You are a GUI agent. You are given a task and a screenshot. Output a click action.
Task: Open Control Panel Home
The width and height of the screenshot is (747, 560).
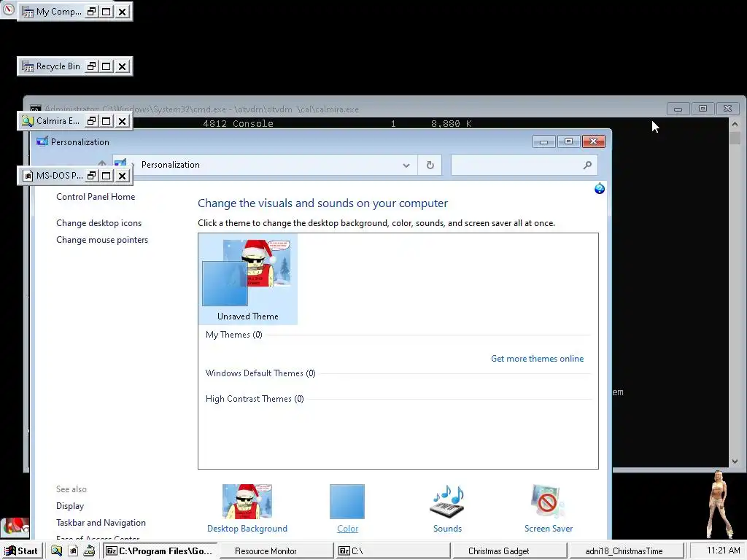(x=96, y=197)
